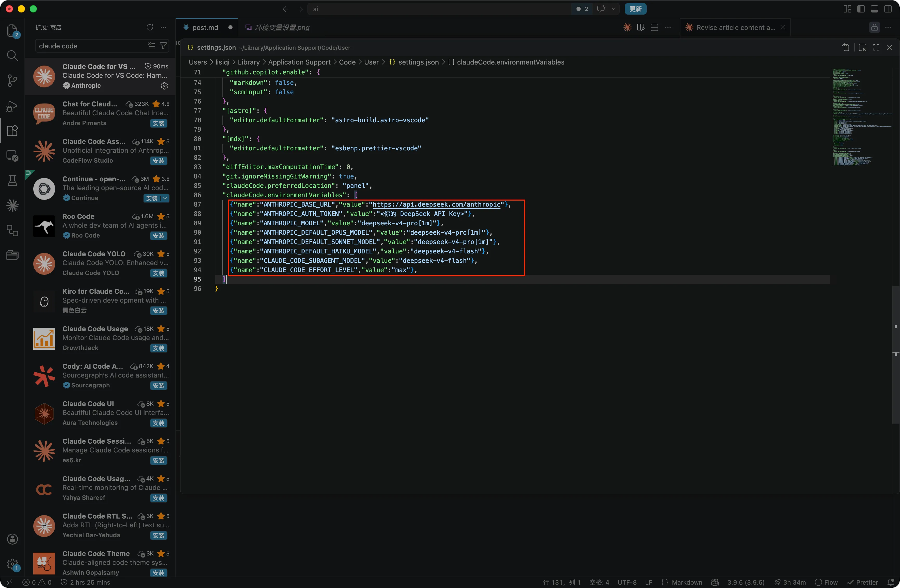Open markdown preview to the side
The height and width of the screenshot is (588, 900).
[641, 27]
